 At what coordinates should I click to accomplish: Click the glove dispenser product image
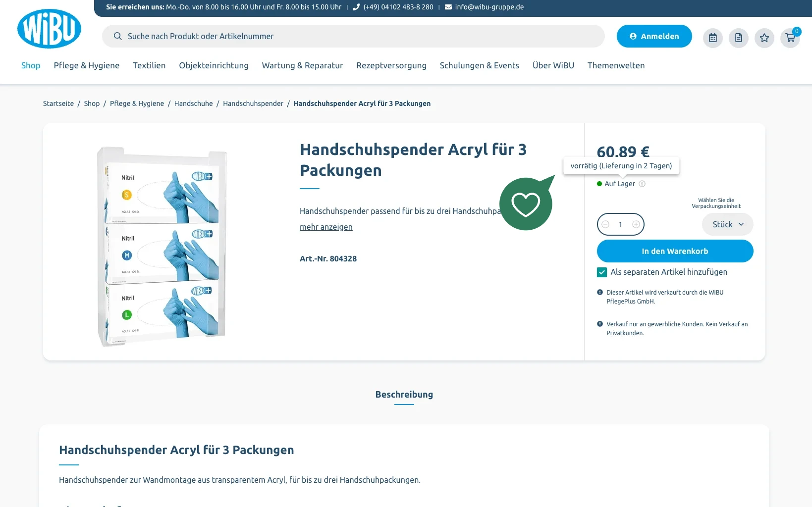(162, 247)
